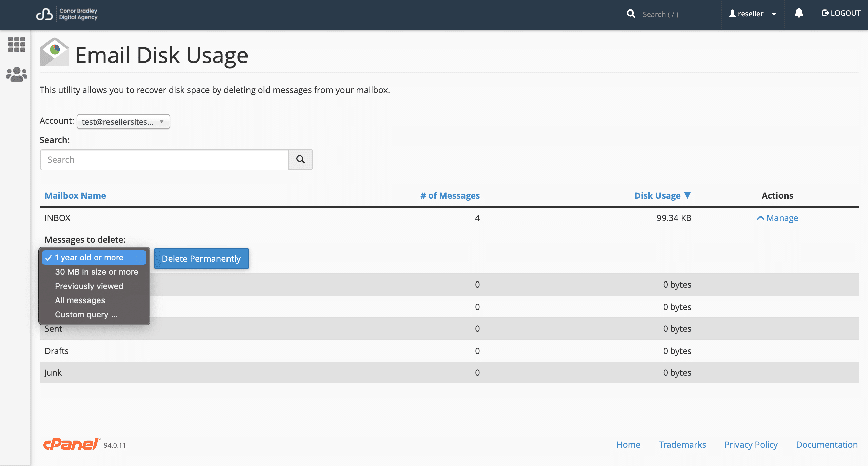Sort by Disk Usage column
This screenshot has height=466, width=868.
[x=663, y=196]
